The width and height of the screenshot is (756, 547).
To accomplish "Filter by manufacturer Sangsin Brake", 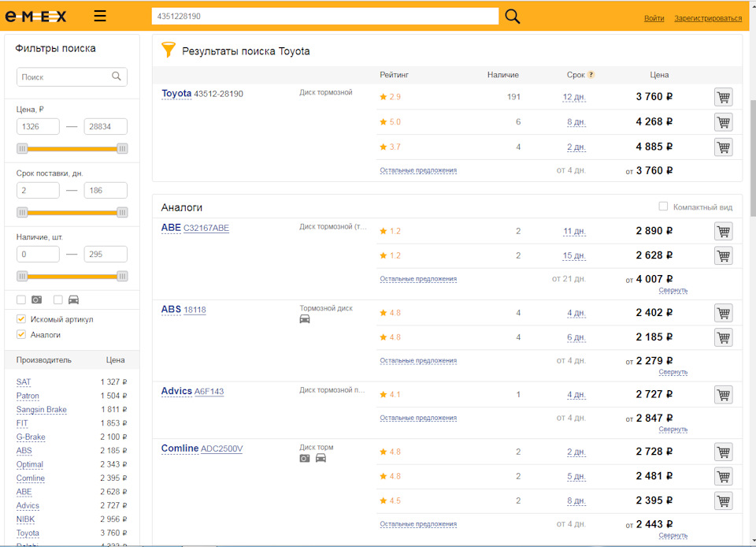I will coord(42,410).
